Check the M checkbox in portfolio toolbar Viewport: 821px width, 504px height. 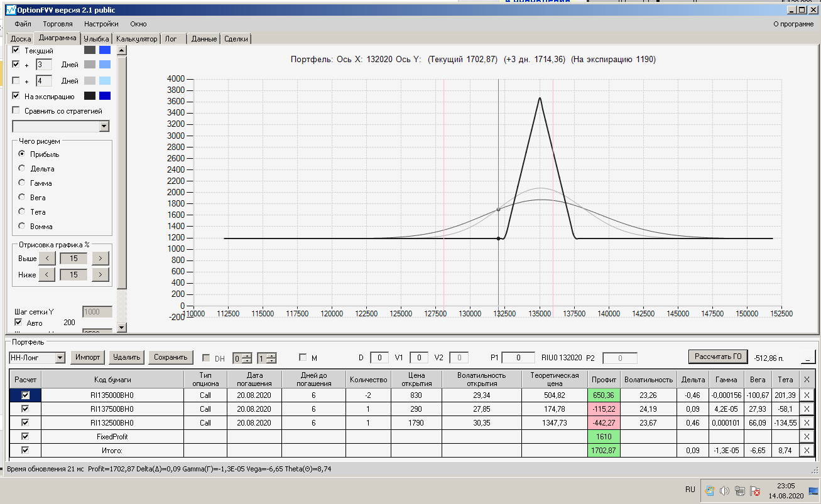(x=303, y=358)
